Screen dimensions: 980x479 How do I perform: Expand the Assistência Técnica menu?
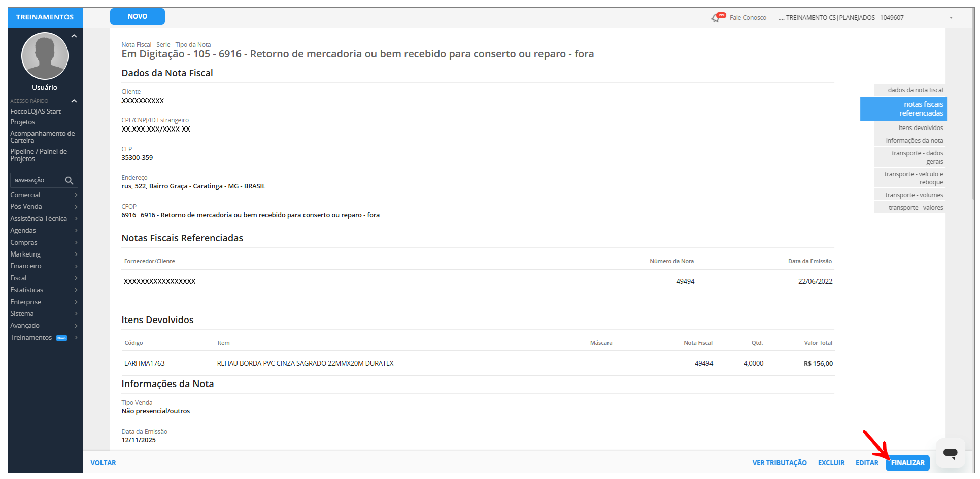[x=44, y=218]
